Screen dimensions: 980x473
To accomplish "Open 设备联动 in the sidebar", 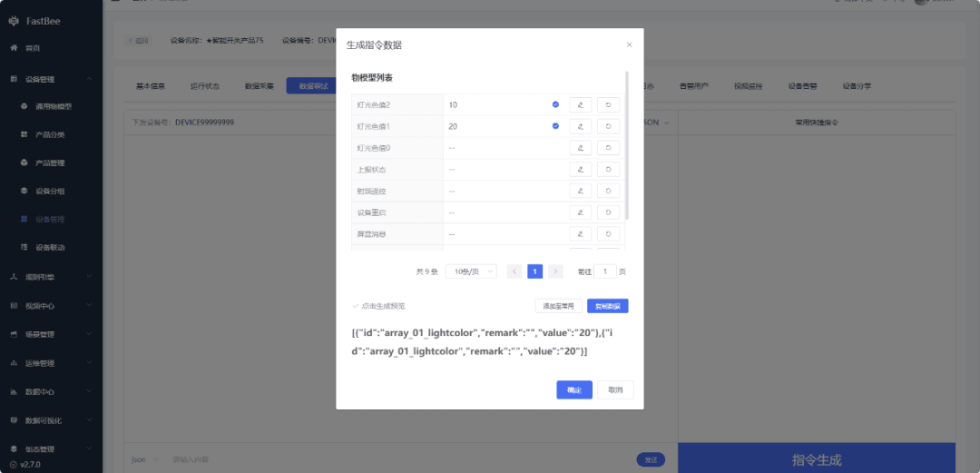I will (x=51, y=247).
